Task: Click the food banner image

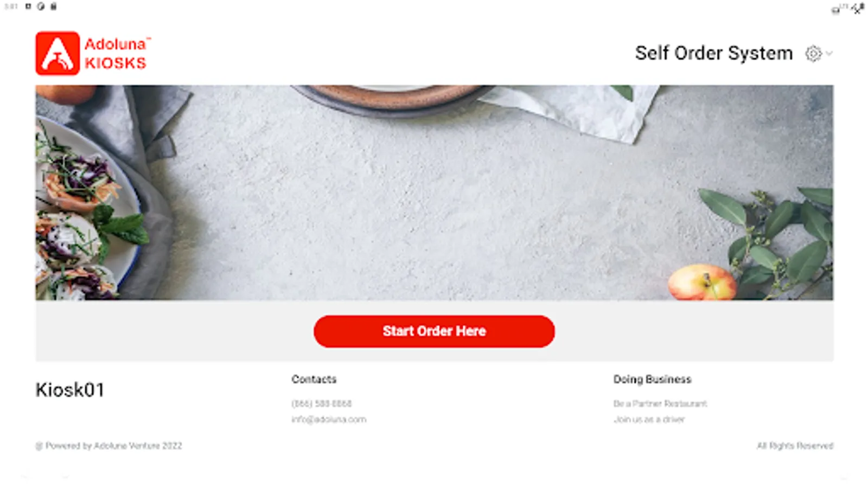Action: pyautogui.click(x=434, y=192)
